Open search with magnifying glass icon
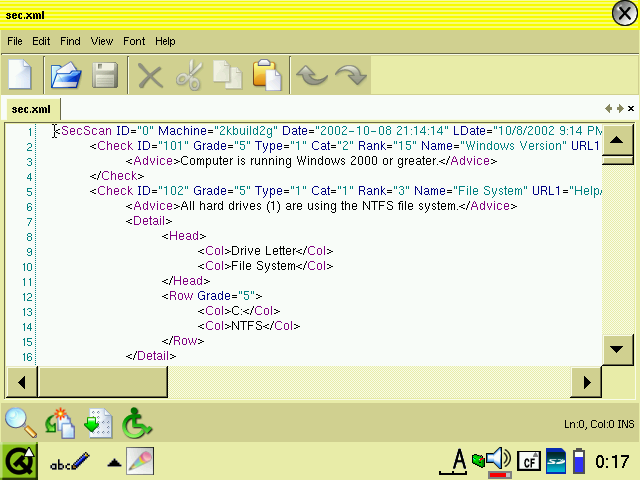 coord(20,423)
